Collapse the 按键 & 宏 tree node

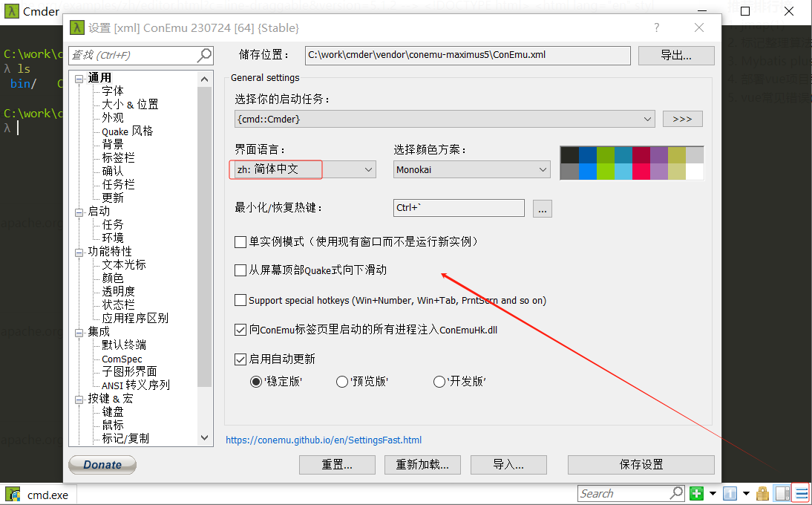coord(79,400)
